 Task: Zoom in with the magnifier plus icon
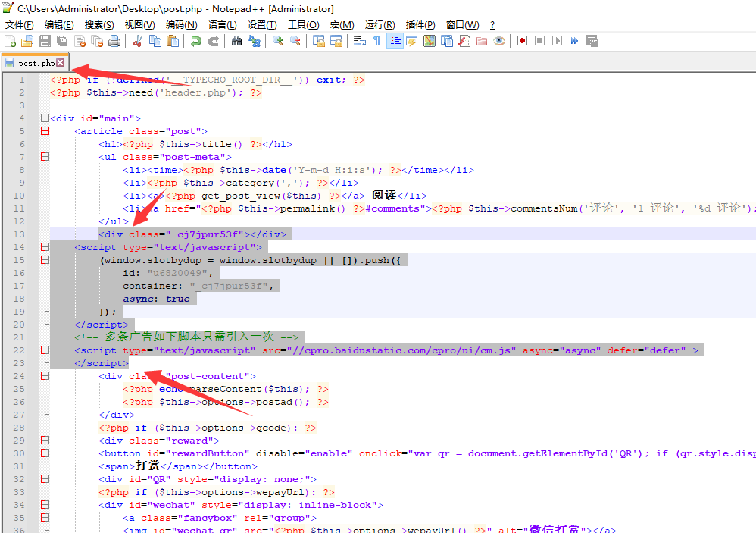278,41
